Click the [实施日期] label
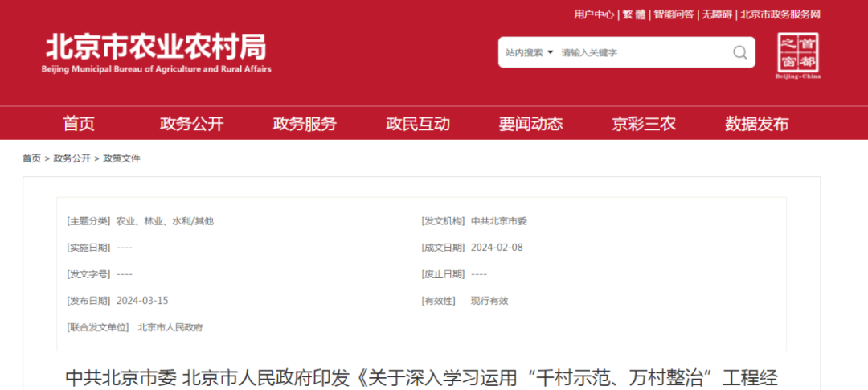This screenshot has height=390, width=868. [88, 248]
